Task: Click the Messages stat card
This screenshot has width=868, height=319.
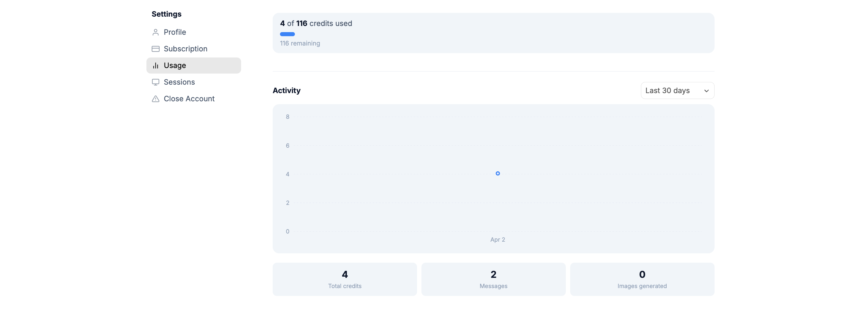Action: click(493, 279)
